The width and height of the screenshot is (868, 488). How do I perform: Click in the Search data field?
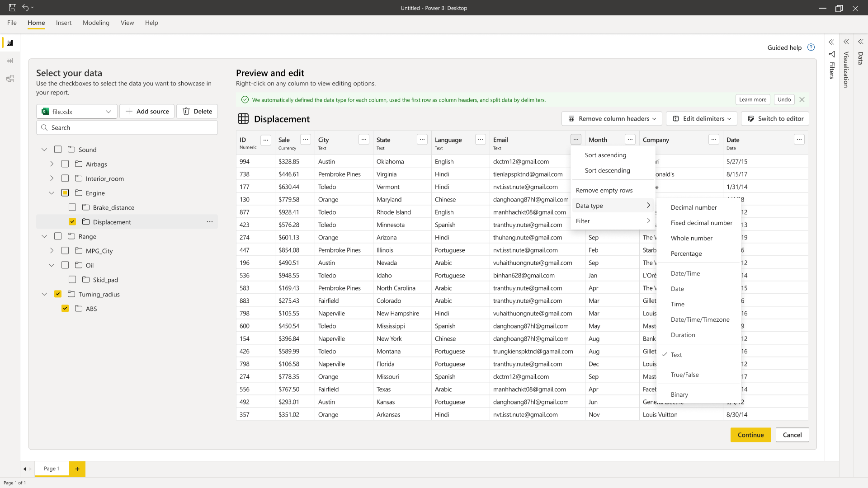(x=127, y=128)
